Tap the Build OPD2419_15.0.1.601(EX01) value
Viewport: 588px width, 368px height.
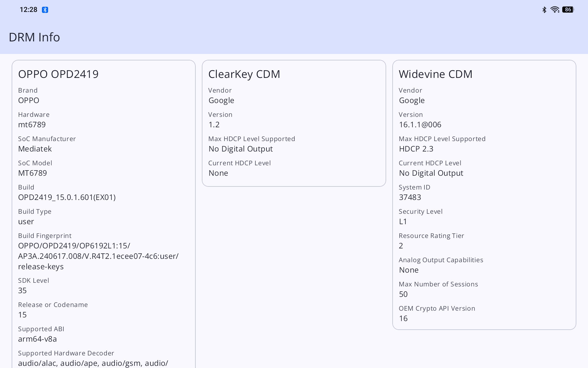click(67, 197)
